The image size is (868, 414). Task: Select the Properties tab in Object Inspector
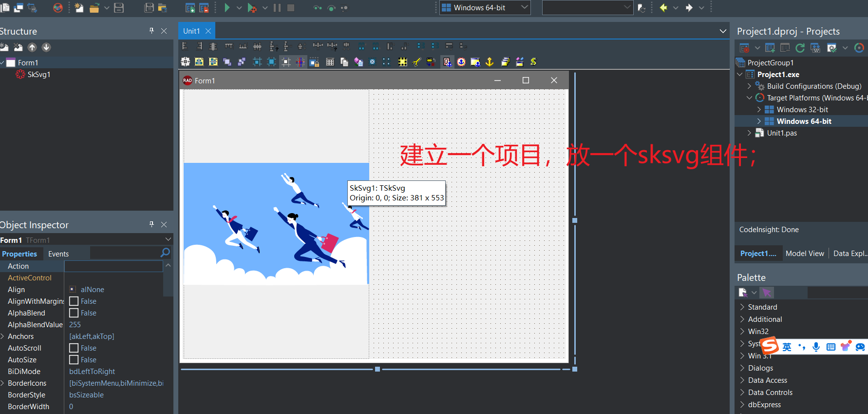(19, 254)
